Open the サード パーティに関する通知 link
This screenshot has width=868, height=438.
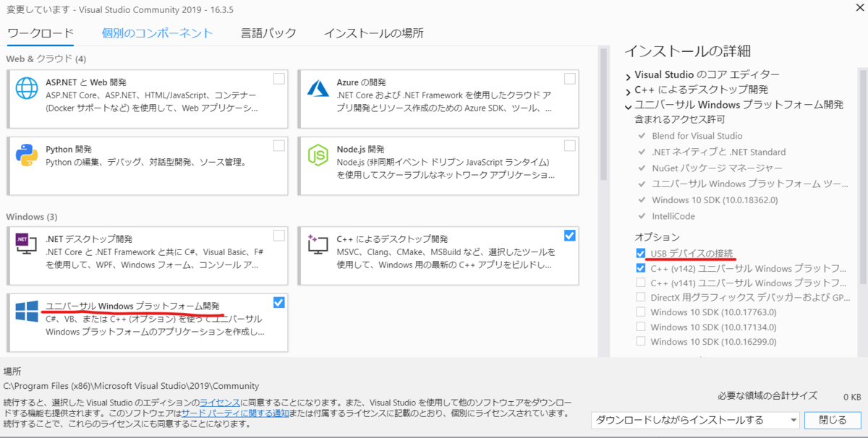pyautogui.click(x=235, y=413)
